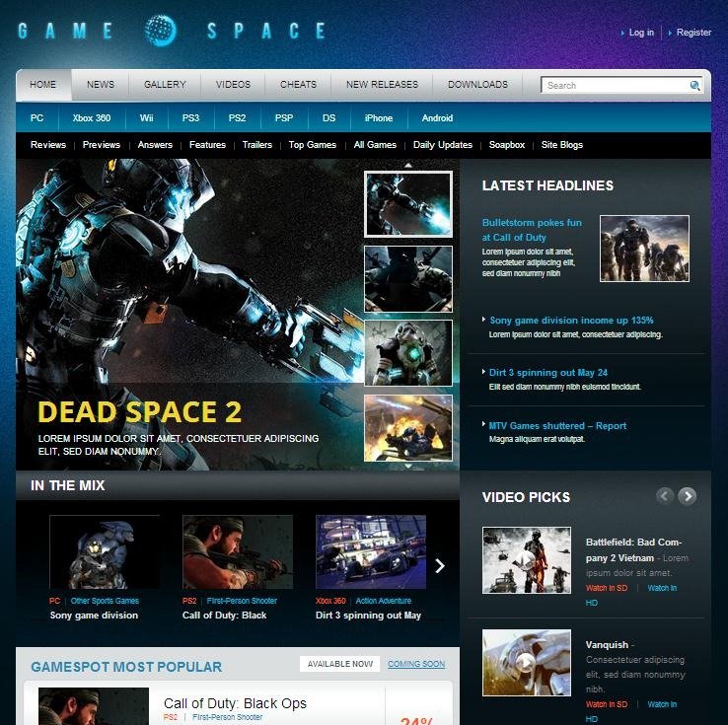
Task: Open the Gallery tab
Action: click(x=165, y=85)
